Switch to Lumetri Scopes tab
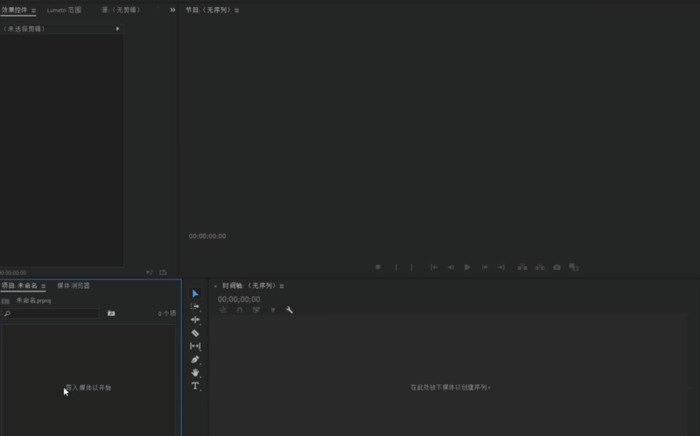 click(64, 10)
